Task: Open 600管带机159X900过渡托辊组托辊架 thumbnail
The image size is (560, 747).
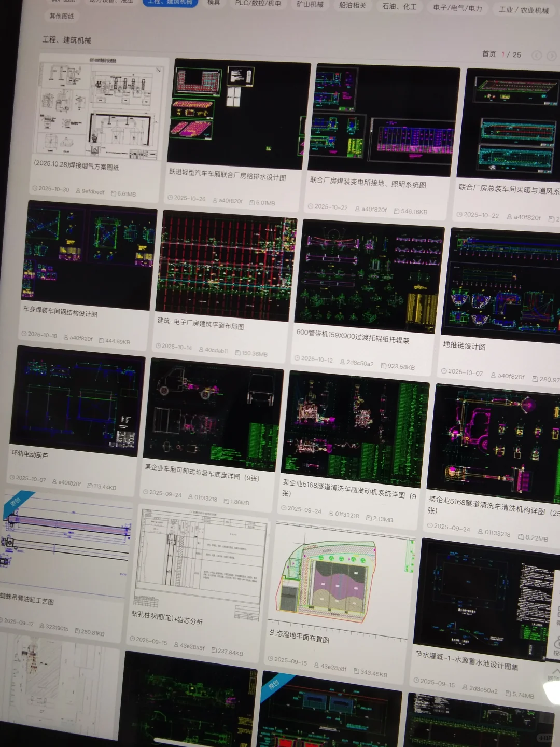Action: [370, 276]
